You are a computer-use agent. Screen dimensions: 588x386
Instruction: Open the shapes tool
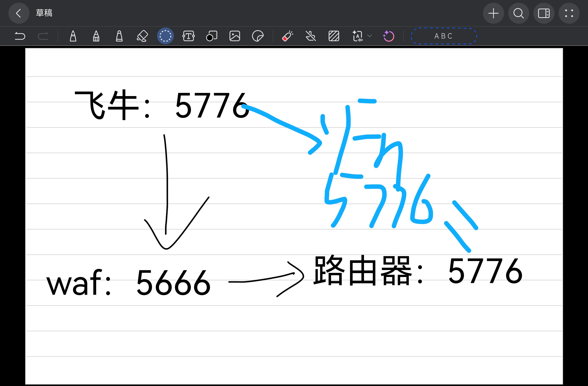click(x=211, y=36)
